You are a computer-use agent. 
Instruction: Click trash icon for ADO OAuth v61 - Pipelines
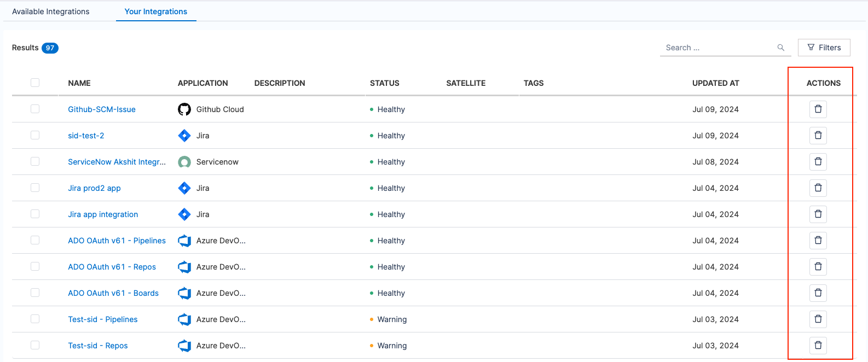point(818,241)
